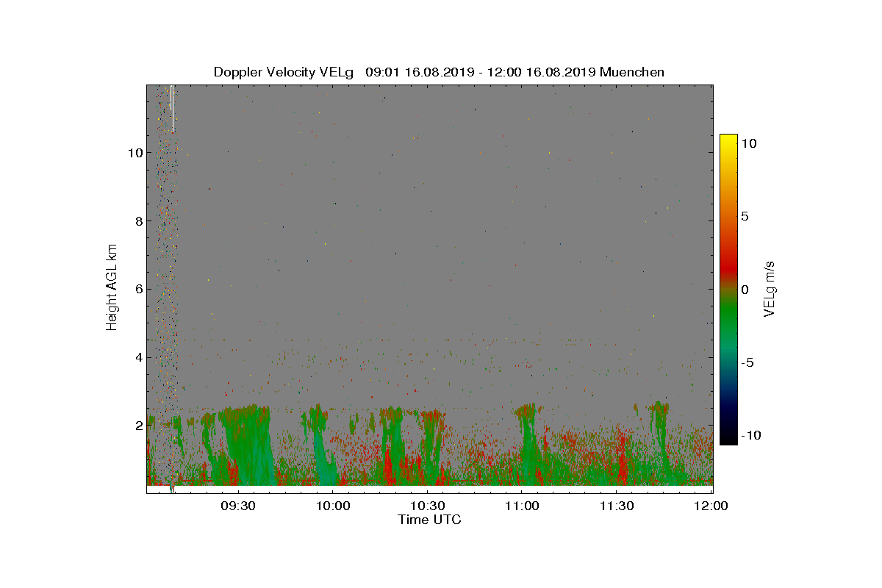Image resolution: width=882 pixels, height=588 pixels.
Task: Click the height tick label 4
Action: tap(137, 357)
